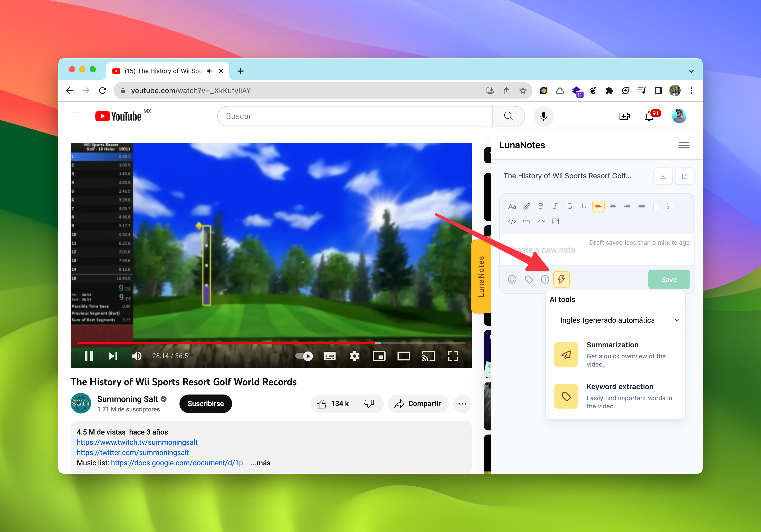Enter fullscreen video mode
The image size is (761, 532).
click(453, 356)
